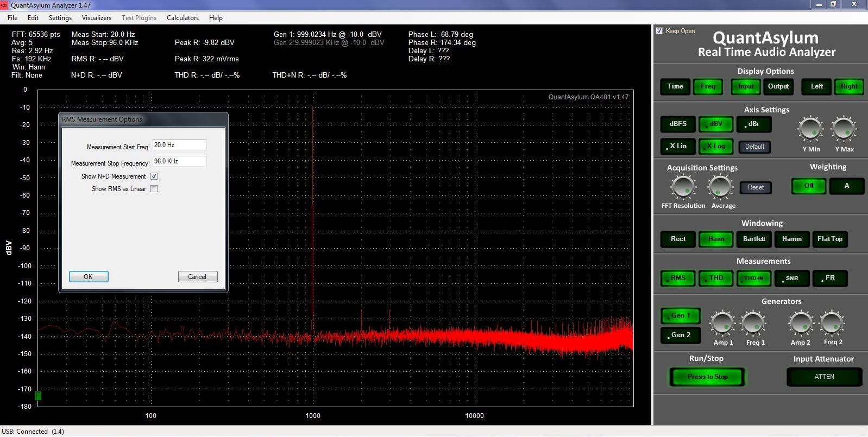
Task: Set X axis to linear (X Lin)
Action: [678, 147]
